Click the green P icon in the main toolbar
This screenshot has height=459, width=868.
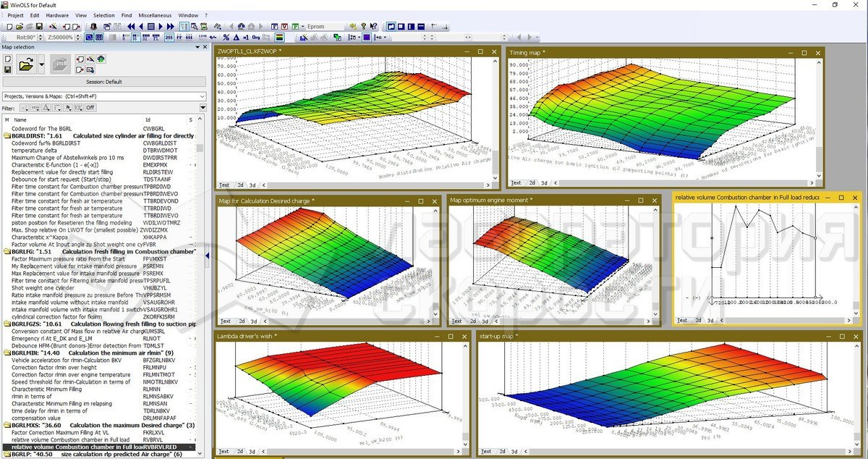[295, 26]
